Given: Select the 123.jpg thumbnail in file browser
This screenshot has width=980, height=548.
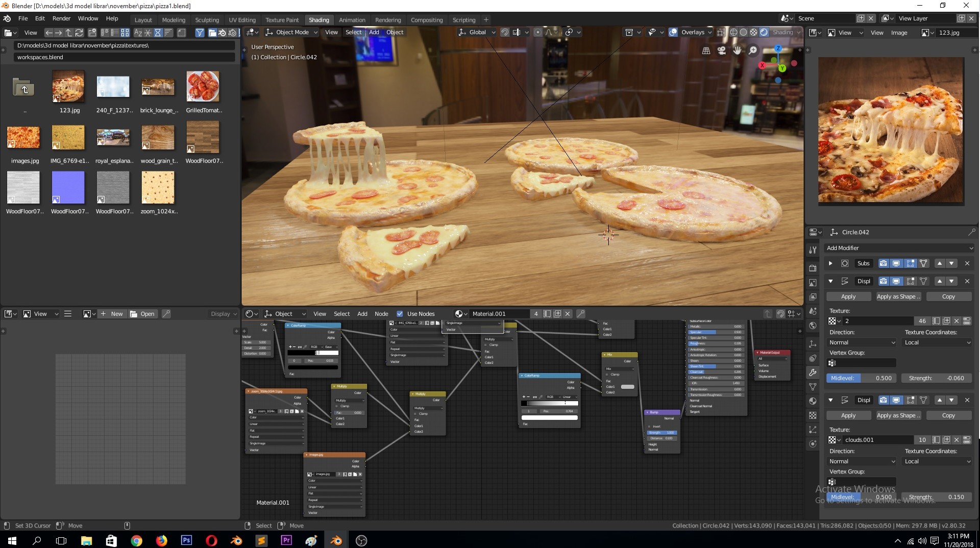Looking at the screenshot, I should click(69, 87).
